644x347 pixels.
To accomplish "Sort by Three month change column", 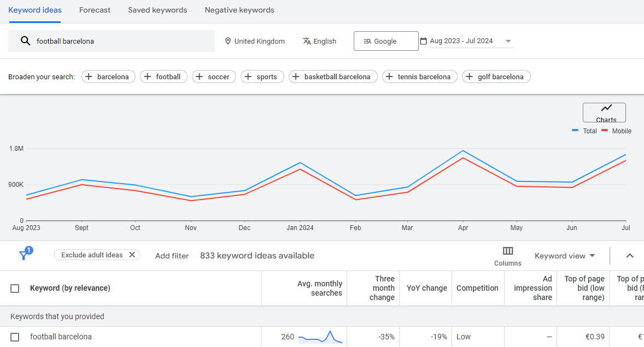I will click(382, 289).
